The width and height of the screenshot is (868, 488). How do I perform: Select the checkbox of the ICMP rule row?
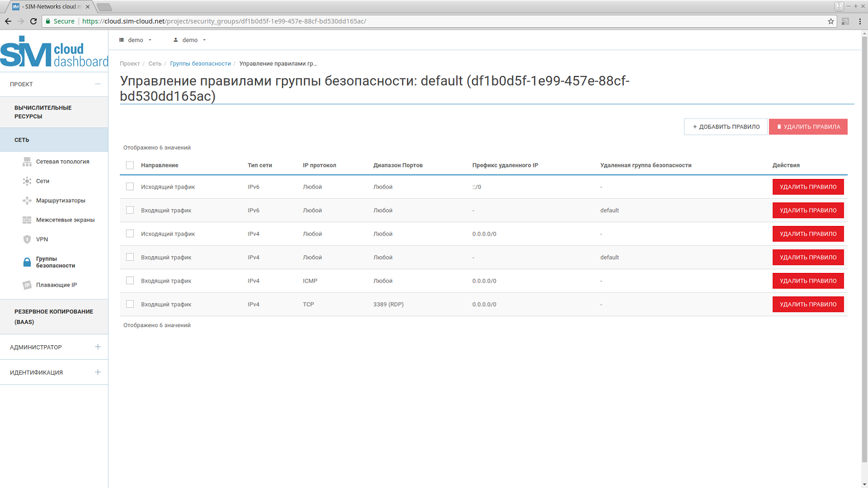[130, 281]
